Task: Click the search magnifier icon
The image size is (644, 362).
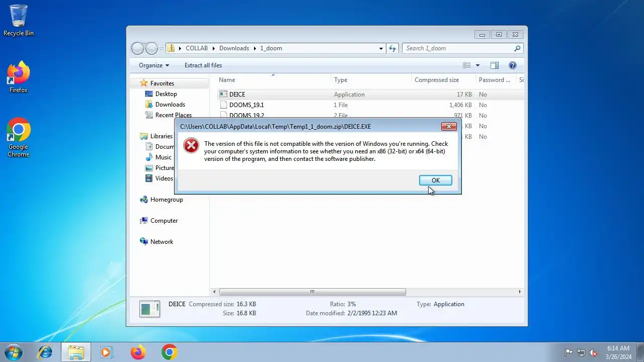Action: tap(517, 49)
